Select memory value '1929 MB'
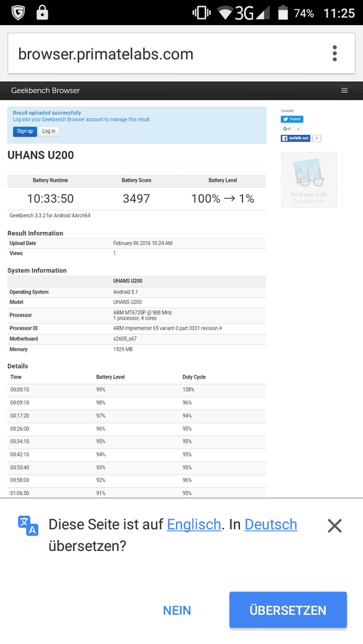Screen dimensions: 363x644 tap(123, 349)
